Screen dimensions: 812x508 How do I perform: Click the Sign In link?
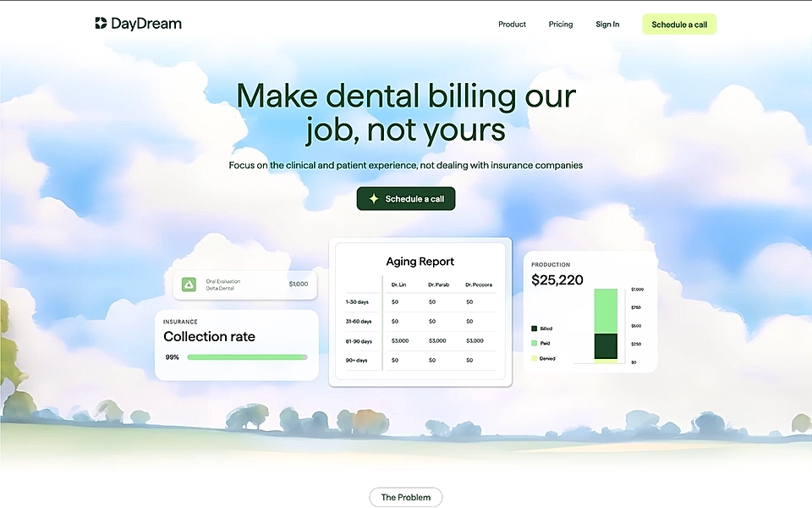point(607,24)
